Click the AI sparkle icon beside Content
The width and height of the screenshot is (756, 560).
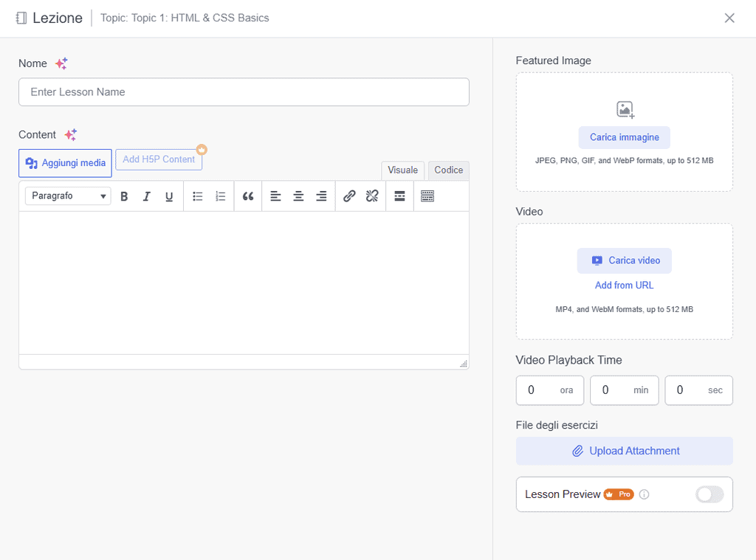pyautogui.click(x=71, y=134)
